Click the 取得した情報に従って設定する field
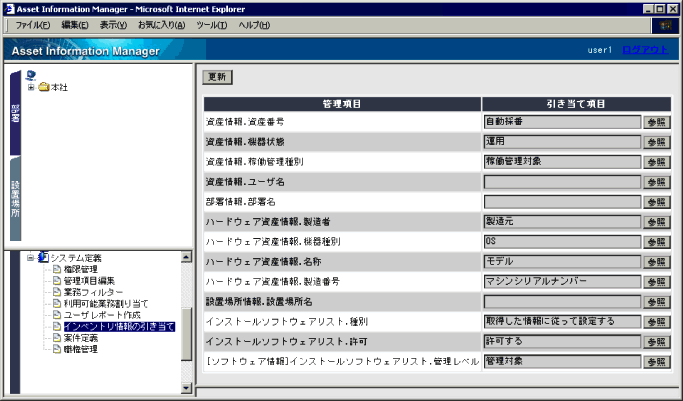683x401 pixels. coord(562,322)
